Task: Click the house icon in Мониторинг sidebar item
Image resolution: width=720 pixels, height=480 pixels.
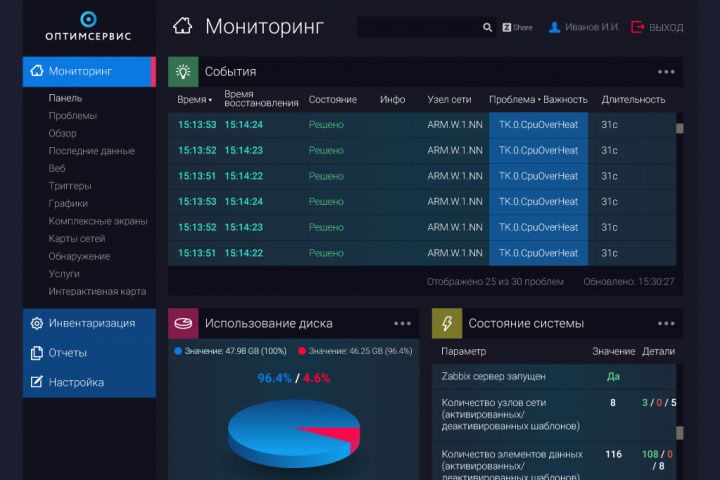Action: click(37, 71)
